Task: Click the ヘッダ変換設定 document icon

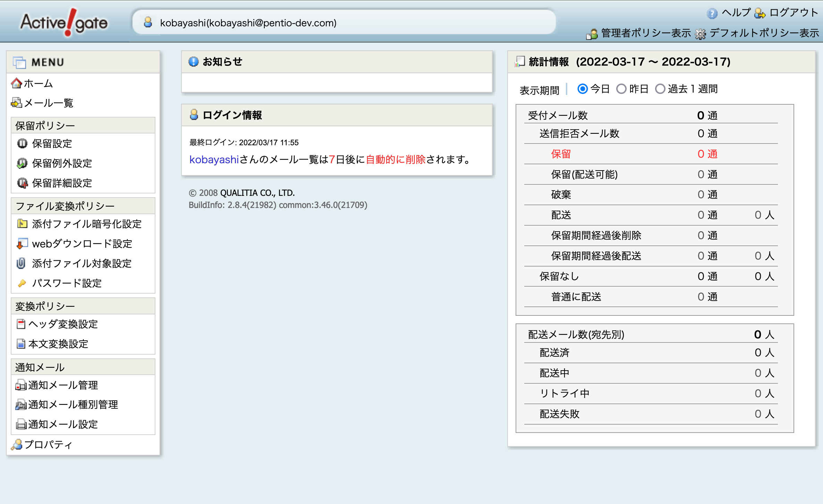Action: (21, 324)
